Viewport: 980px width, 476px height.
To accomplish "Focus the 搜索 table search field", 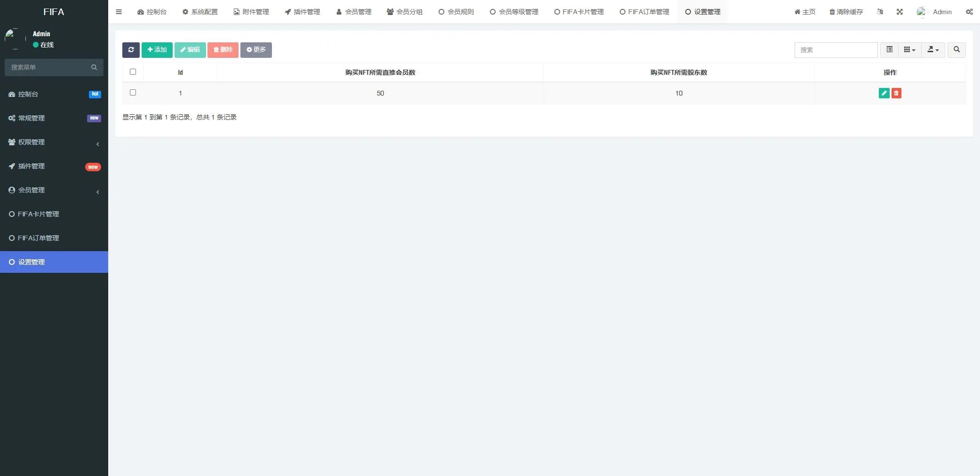I will (x=836, y=50).
